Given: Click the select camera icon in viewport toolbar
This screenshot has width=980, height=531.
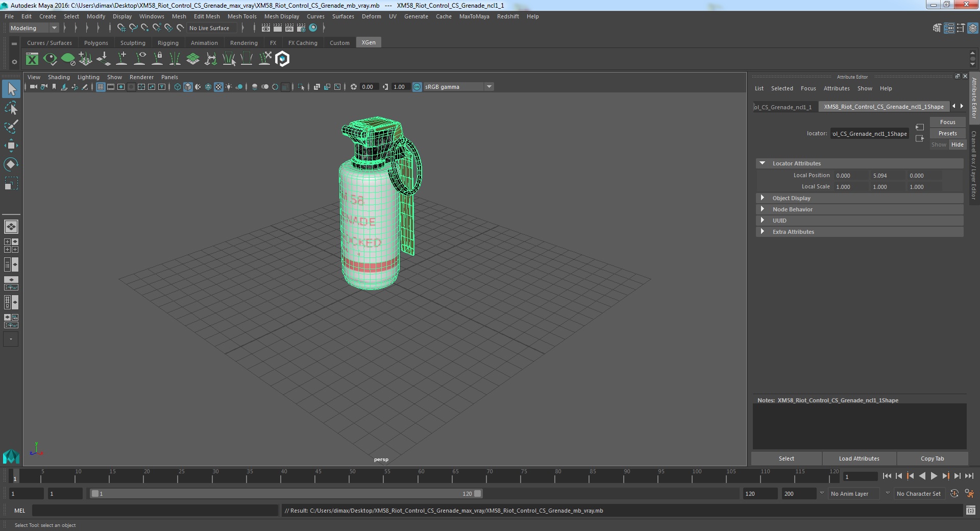Looking at the screenshot, I should (x=34, y=87).
